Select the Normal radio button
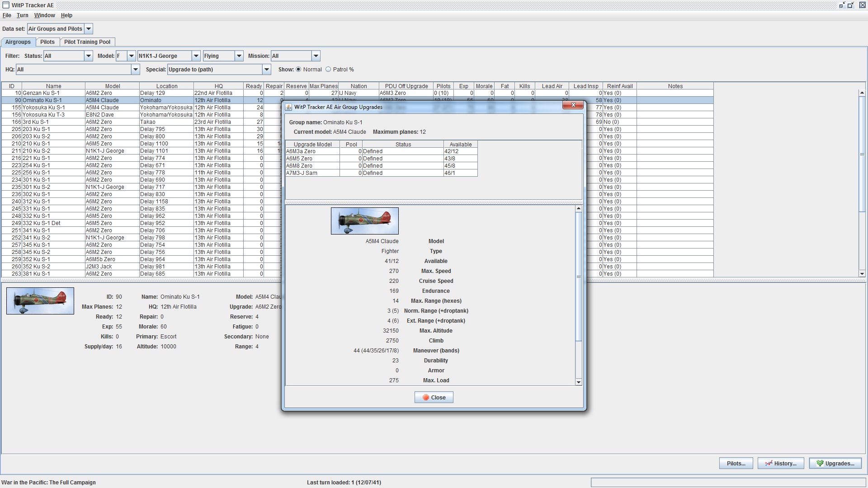Viewport: 868px width, 488px height. coord(298,70)
